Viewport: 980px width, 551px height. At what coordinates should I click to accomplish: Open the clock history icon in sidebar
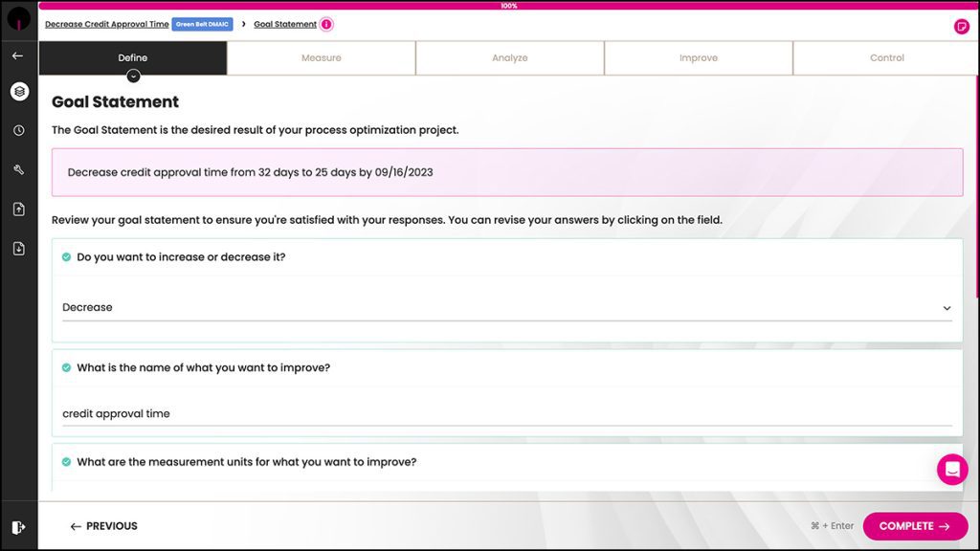(19, 131)
